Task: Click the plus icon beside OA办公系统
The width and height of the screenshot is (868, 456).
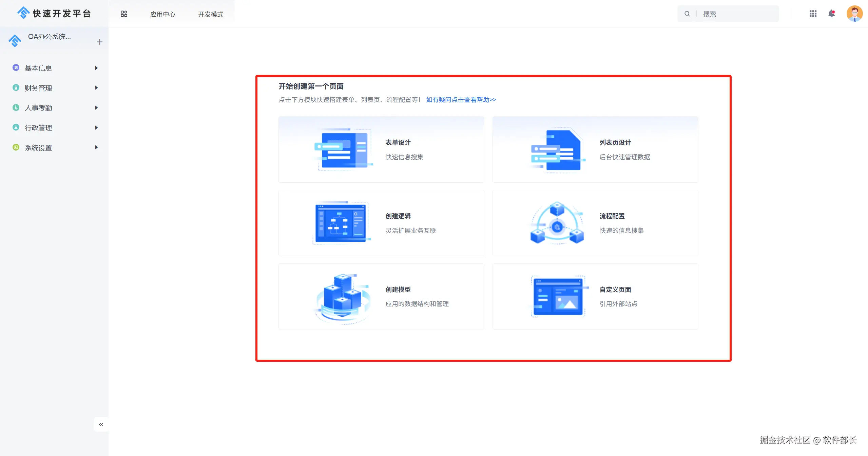Action: [99, 42]
